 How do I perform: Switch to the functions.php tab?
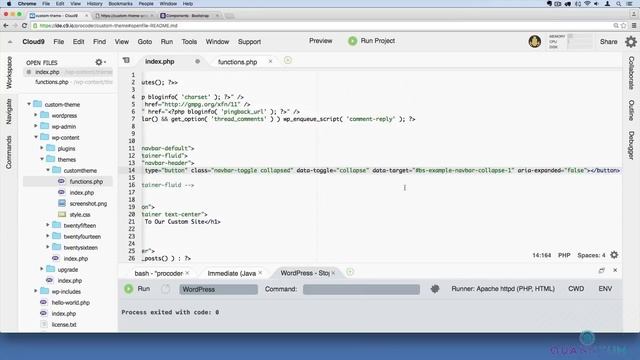point(237,62)
